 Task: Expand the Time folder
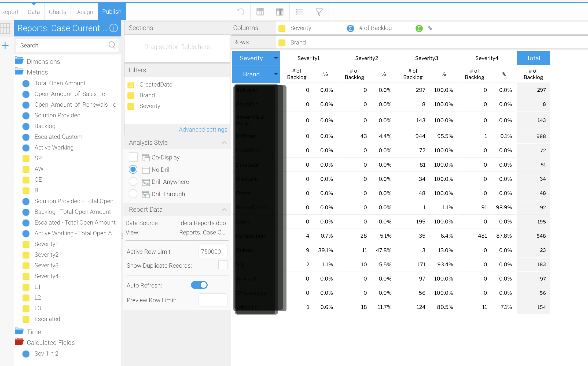(19, 331)
